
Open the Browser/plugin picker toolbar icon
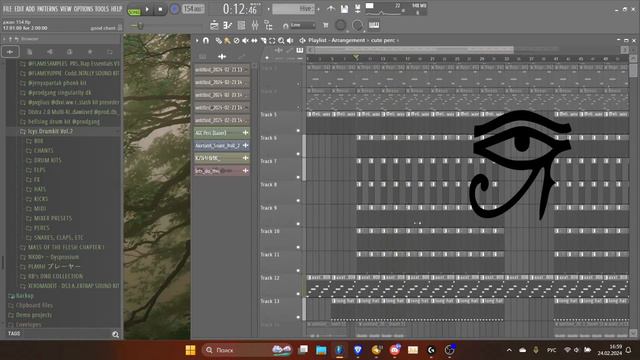[269, 25]
